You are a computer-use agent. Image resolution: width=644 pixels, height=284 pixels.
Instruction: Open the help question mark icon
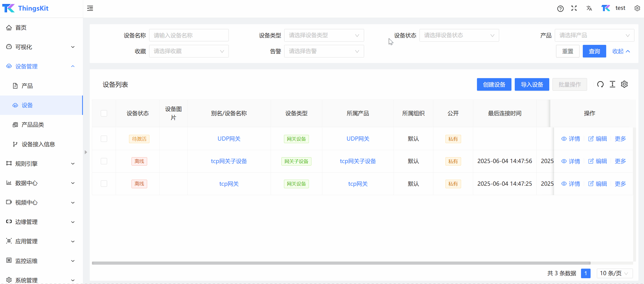tap(560, 9)
